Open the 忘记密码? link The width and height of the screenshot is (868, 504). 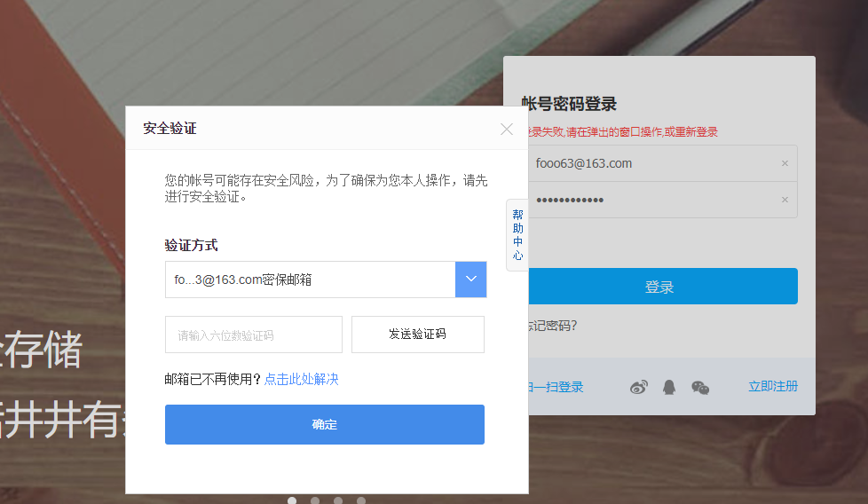click(552, 326)
